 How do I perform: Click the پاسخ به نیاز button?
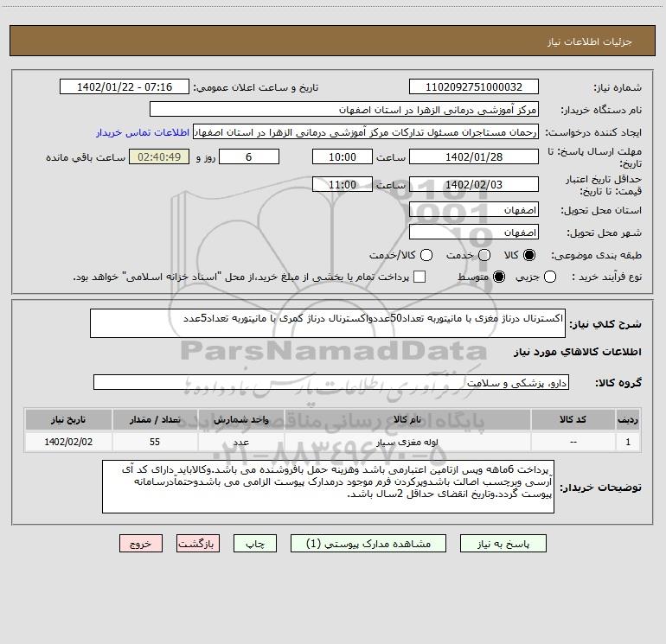pos(503,544)
